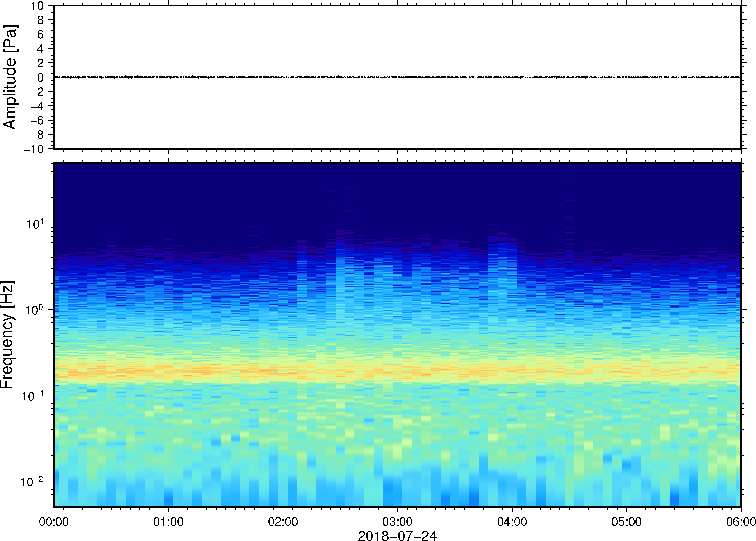
Task: Click amplitude tick label -6
Action: [37, 121]
